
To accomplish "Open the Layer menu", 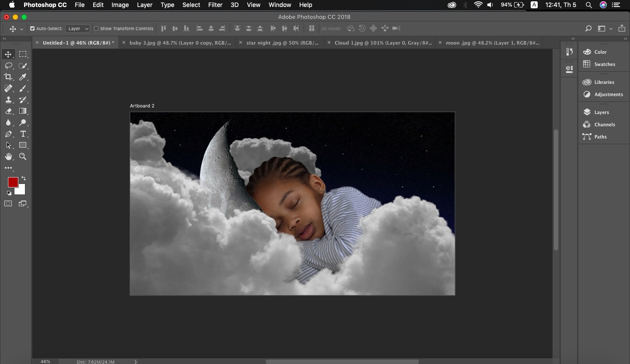I will click(x=144, y=5).
